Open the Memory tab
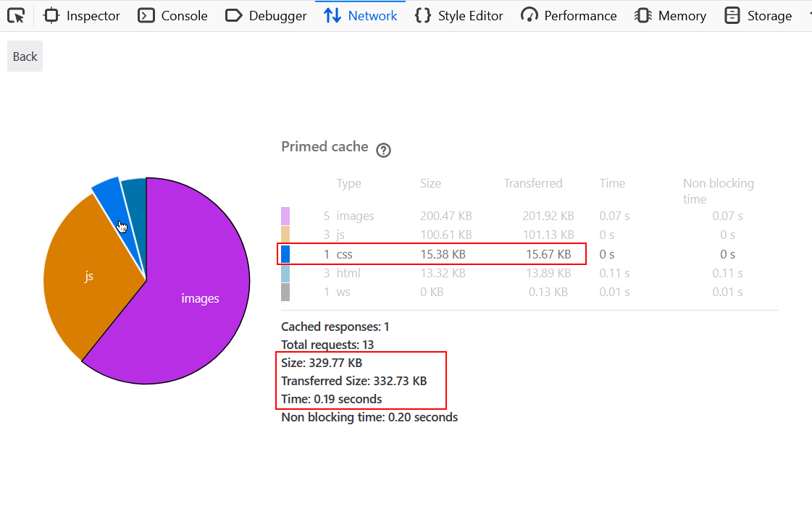Image resolution: width=812 pixels, height=522 pixels. [670, 15]
